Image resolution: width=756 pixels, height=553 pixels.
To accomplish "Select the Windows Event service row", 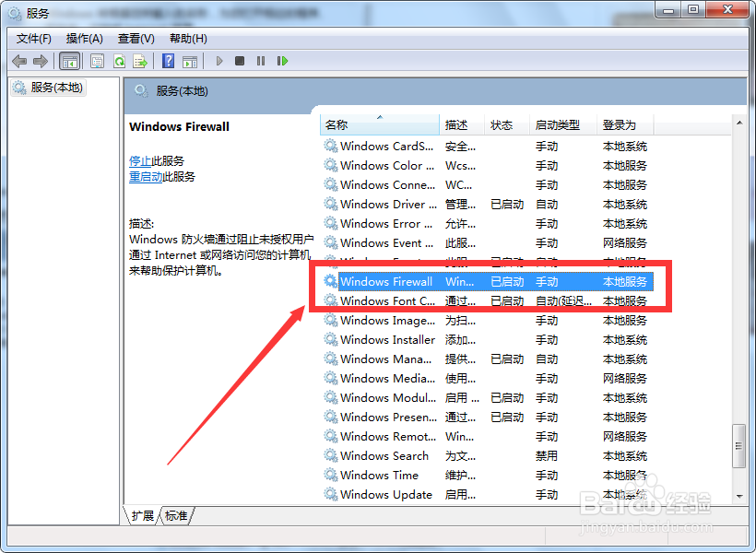I will tap(487, 243).
